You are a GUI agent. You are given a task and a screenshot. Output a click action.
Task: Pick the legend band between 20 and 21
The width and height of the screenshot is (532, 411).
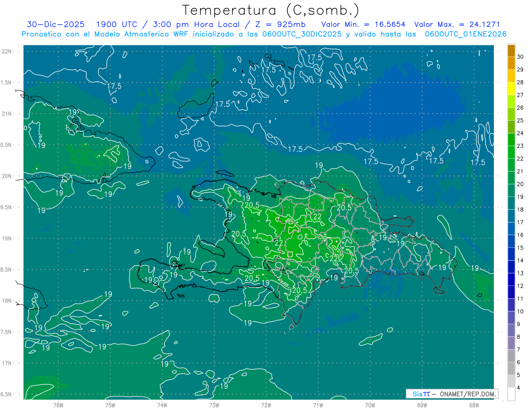(x=511, y=178)
